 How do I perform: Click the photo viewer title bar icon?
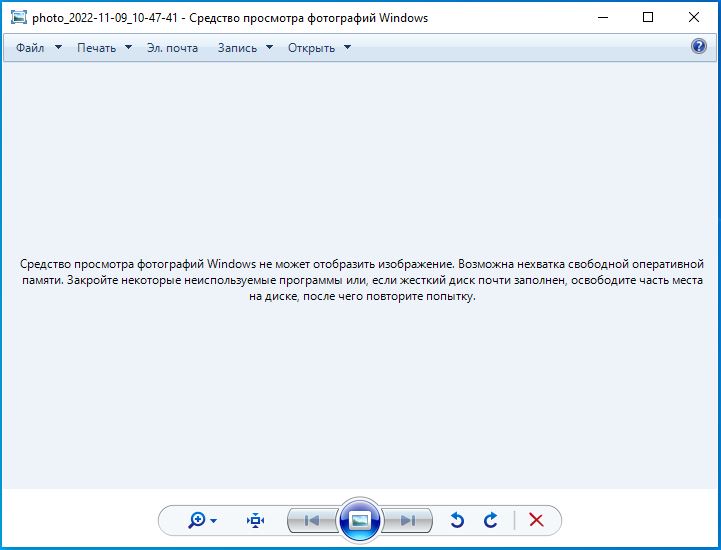point(19,17)
